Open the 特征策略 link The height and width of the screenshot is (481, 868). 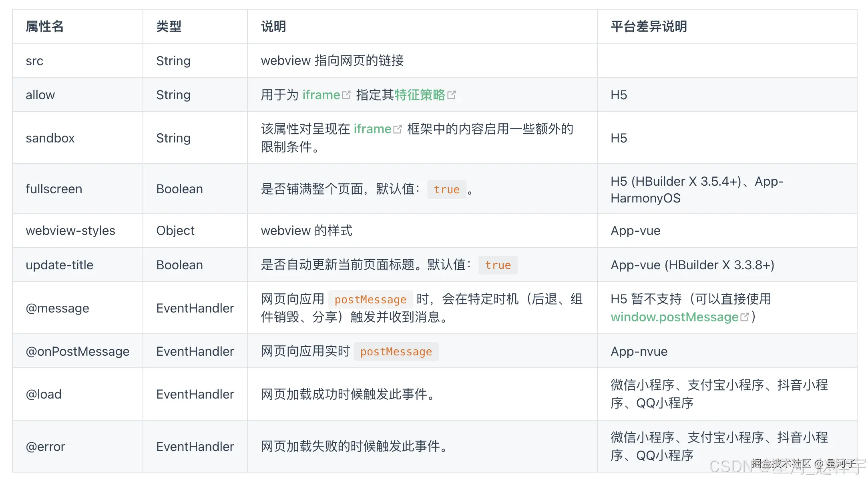click(x=420, y=95)
